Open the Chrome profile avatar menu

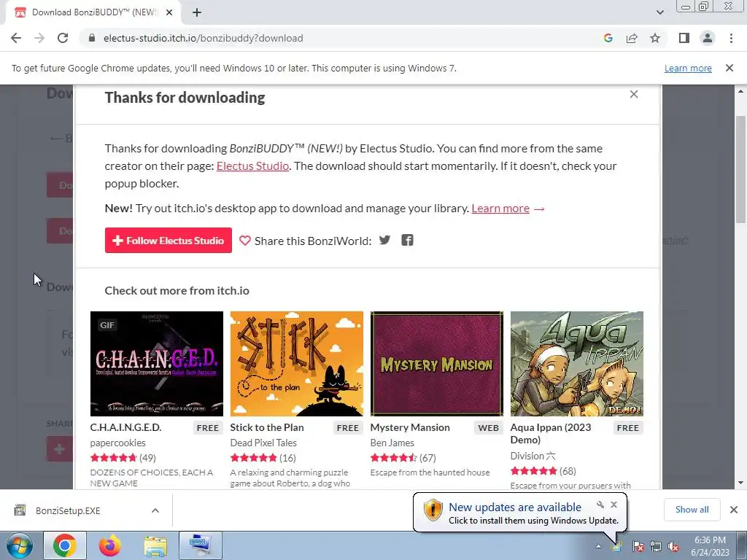point(708,38)
